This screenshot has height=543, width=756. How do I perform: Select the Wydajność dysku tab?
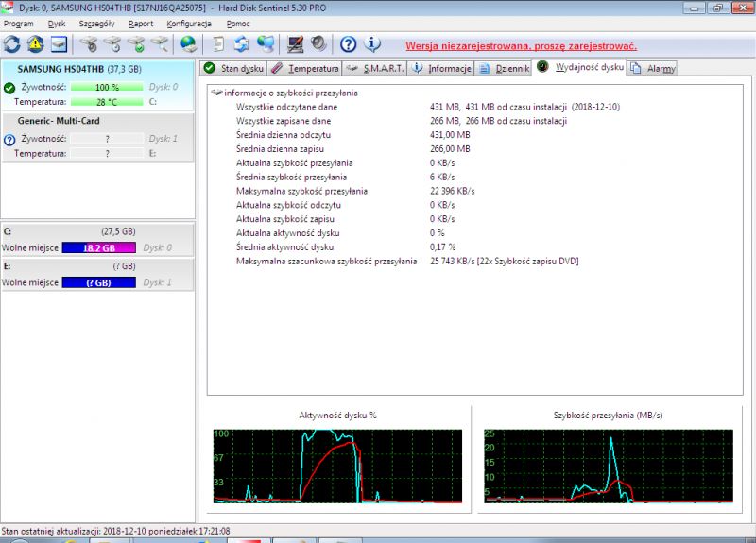pyautogui.click(x=580, y=67)
